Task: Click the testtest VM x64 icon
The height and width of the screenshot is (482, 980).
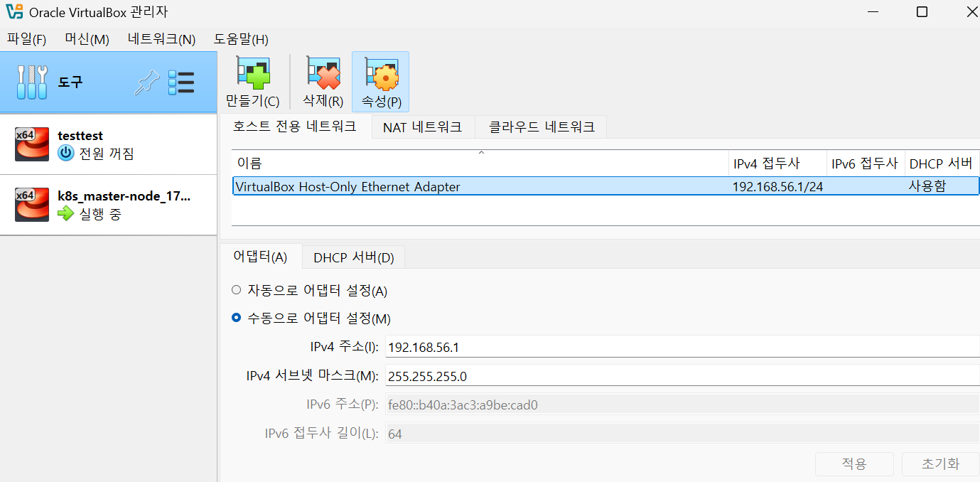Action: [32, 144]
